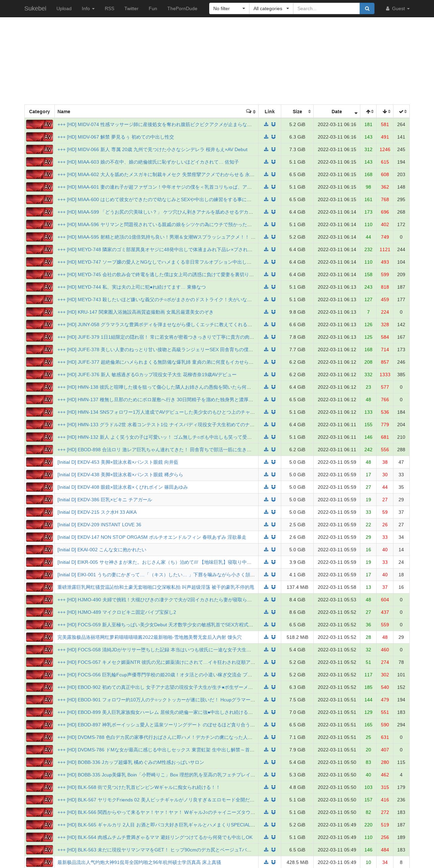Open magnet link for EKAI-002 row
Image resolution: width=434 pixels, height=868 pixels.
273,550
